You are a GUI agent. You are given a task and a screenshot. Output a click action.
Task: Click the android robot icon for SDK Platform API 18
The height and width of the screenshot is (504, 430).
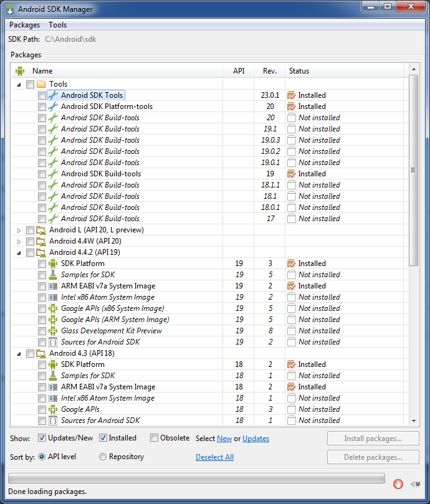pos(53,364)
